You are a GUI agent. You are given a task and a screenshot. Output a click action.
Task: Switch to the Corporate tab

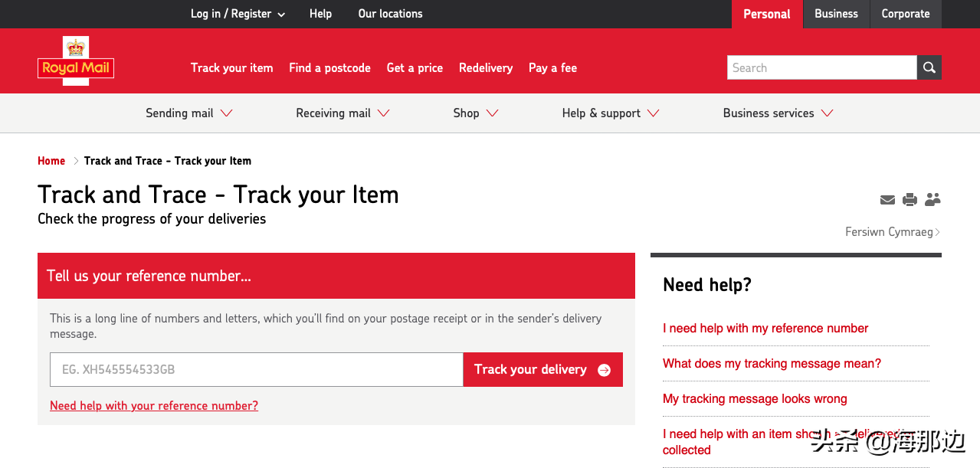tap(905, 14)
